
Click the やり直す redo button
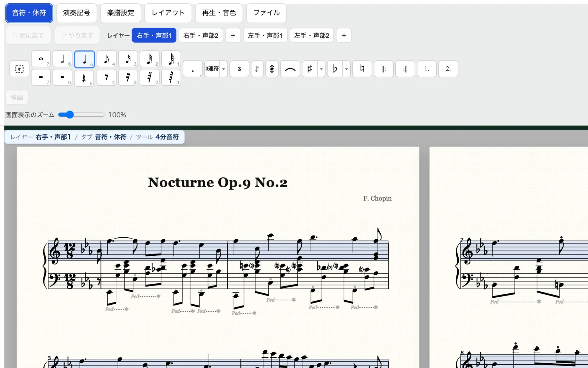78,35
